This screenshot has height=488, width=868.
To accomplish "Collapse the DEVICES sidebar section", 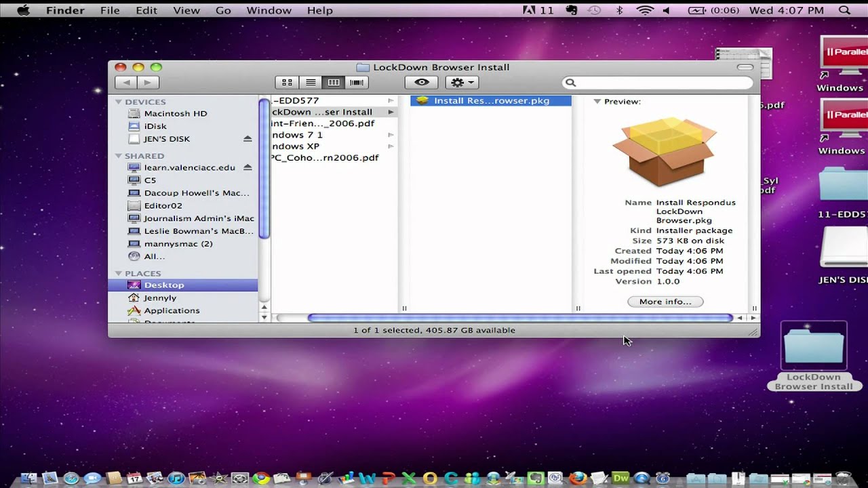I will 119,102.
